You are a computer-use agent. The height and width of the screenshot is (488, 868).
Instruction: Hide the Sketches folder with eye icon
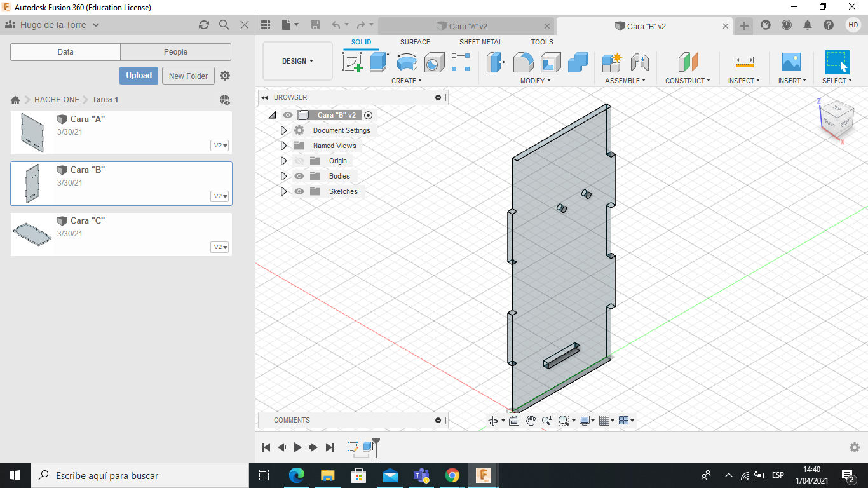click(299, 191)
